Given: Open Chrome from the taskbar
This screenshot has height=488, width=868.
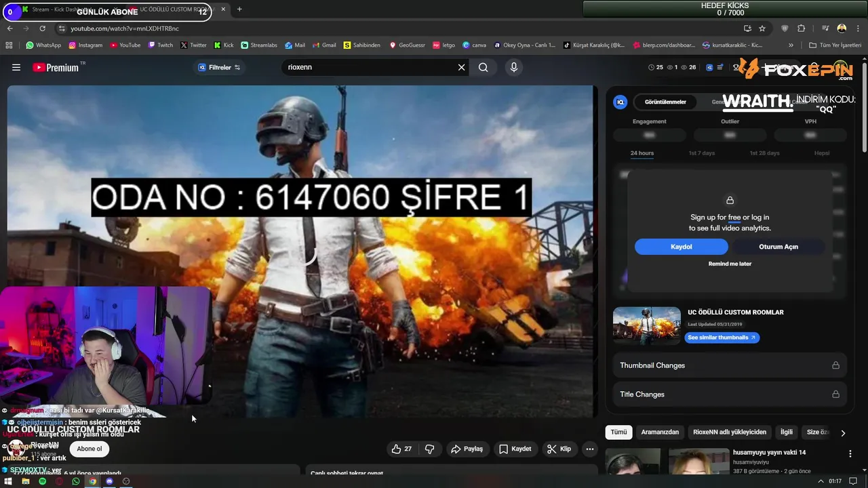Looking at the screenshot, I should click(93, 481).
